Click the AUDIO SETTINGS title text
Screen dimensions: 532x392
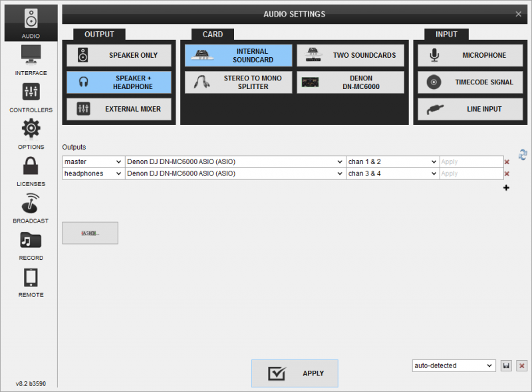pos(295,14)
